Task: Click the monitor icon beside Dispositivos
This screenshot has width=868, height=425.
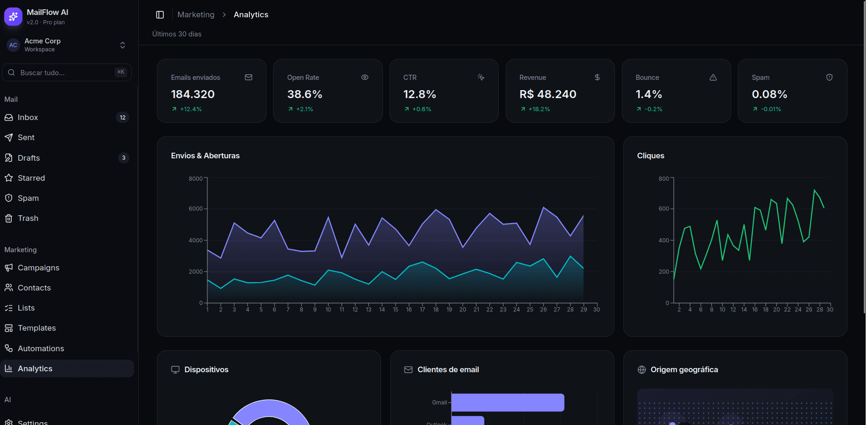Action: (x=176, y=370)
